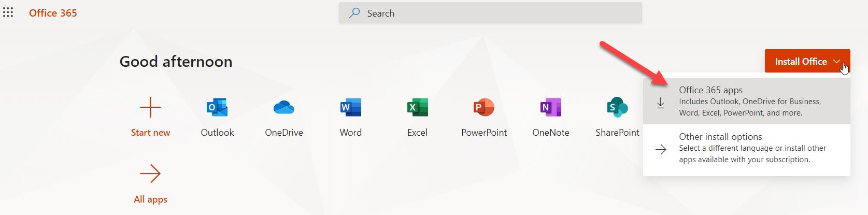Open the OneNote app icon
Screen dimensions: 868x215
551,107
